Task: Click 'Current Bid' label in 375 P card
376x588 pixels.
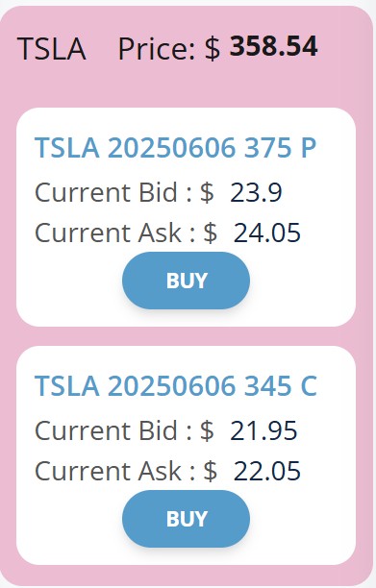Action: [106, 193]
